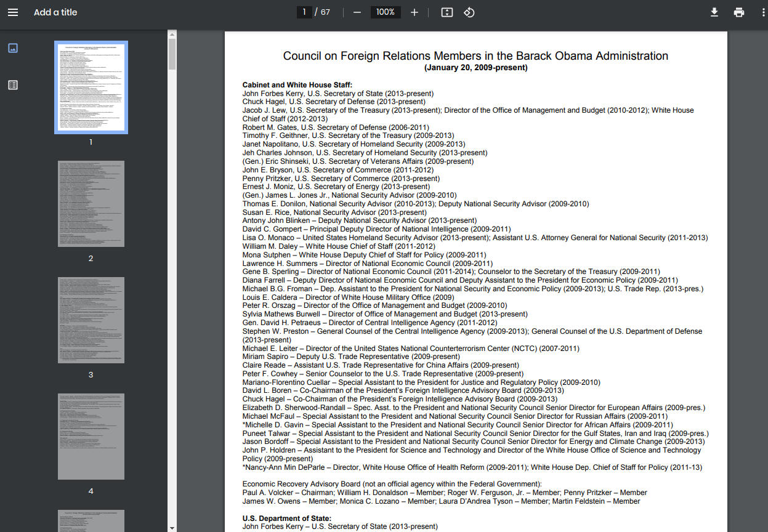This screenshot has height=532, width=768.
Task: Click the 'Cabinet and White House Staff:' heading
Action: 297,85
